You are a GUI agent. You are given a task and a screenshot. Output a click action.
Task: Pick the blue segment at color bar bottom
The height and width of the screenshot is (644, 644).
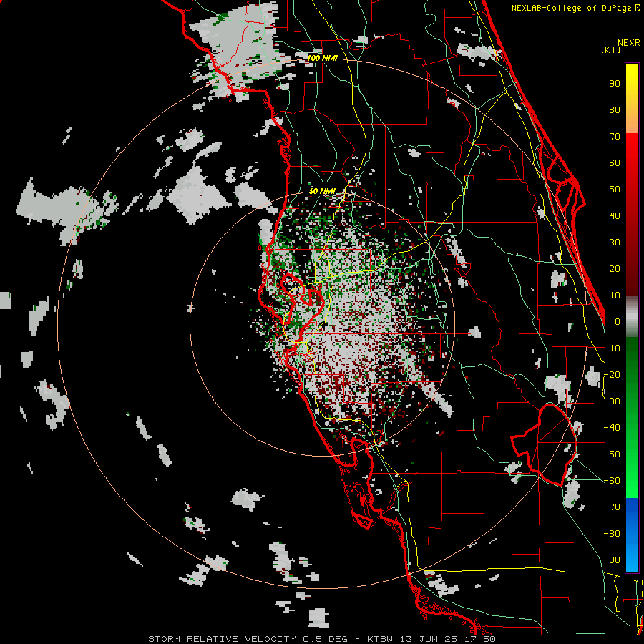[632, 535]
